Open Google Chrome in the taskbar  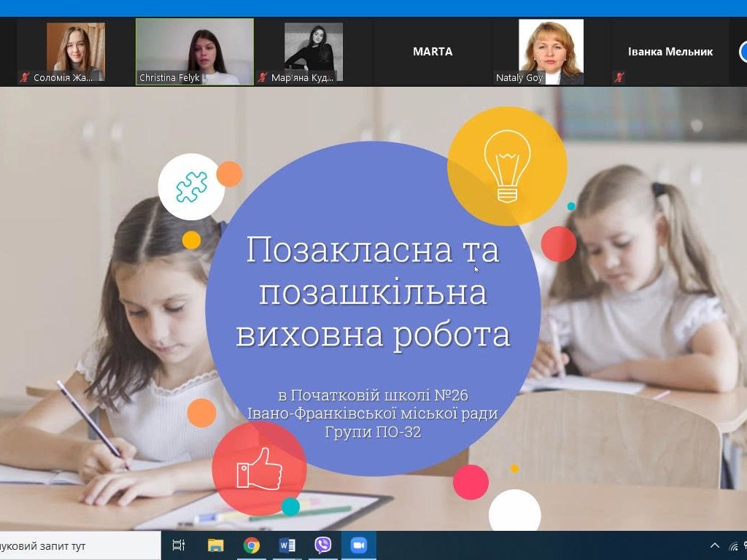point(252,545)
